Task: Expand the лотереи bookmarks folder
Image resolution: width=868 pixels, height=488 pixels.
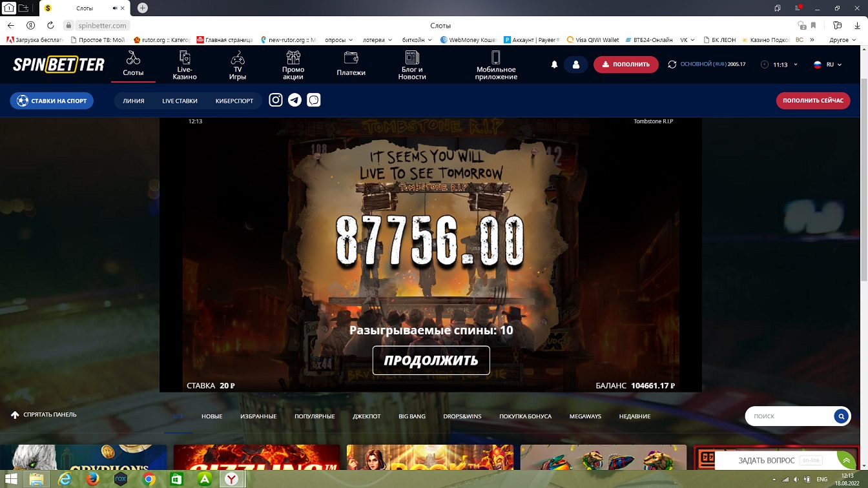Action: 377,39
